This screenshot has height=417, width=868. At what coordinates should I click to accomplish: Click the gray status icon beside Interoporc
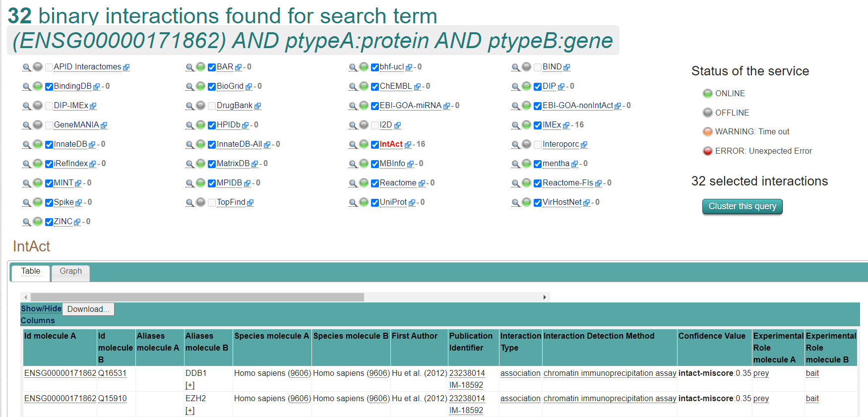coord(526,144)
